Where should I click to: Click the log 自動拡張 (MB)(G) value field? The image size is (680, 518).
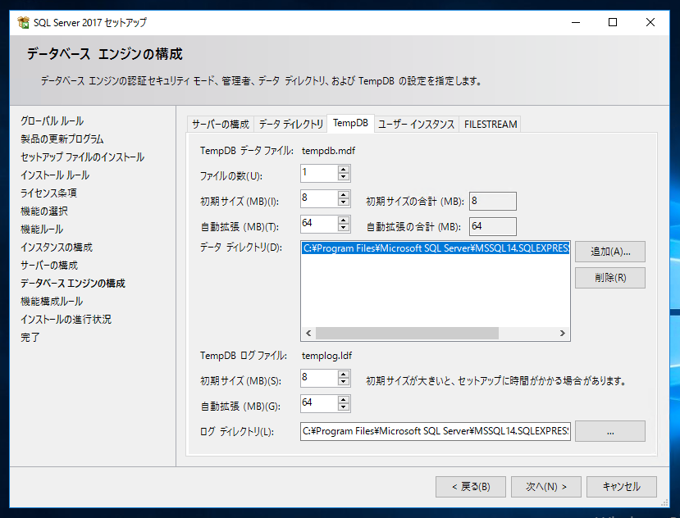click(319, 403)
